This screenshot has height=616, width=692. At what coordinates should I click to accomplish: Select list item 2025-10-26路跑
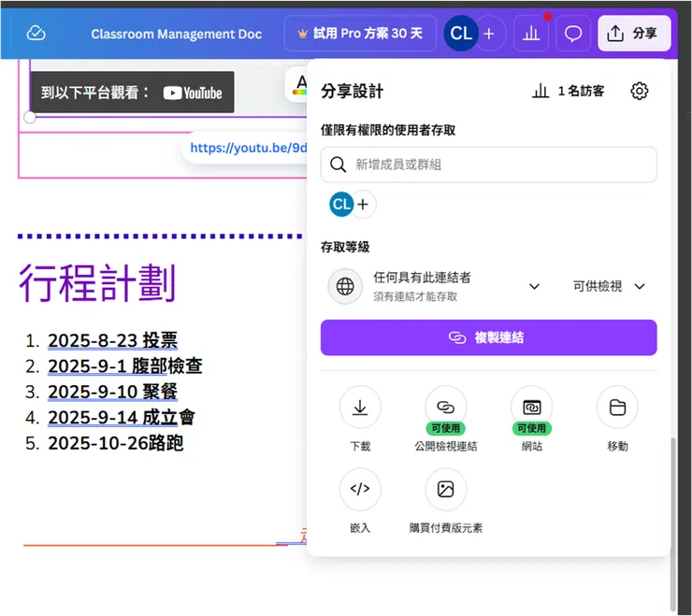tap(116, 442)
